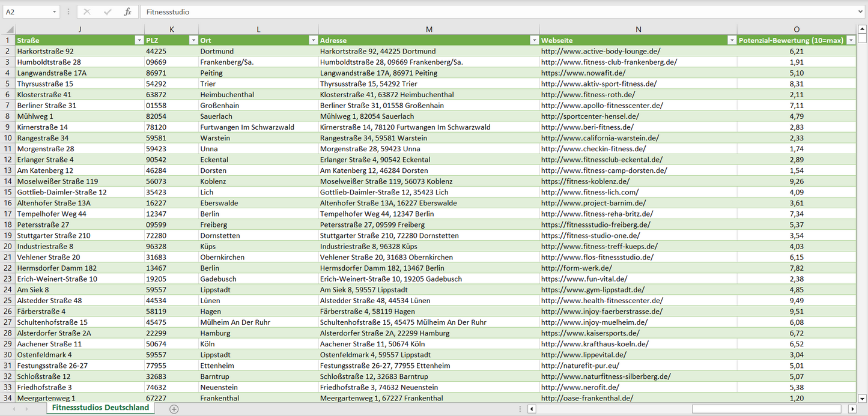
Task: Expand the formula bar with the chevron
Action: pyautogui.click(x=861, y=12)
